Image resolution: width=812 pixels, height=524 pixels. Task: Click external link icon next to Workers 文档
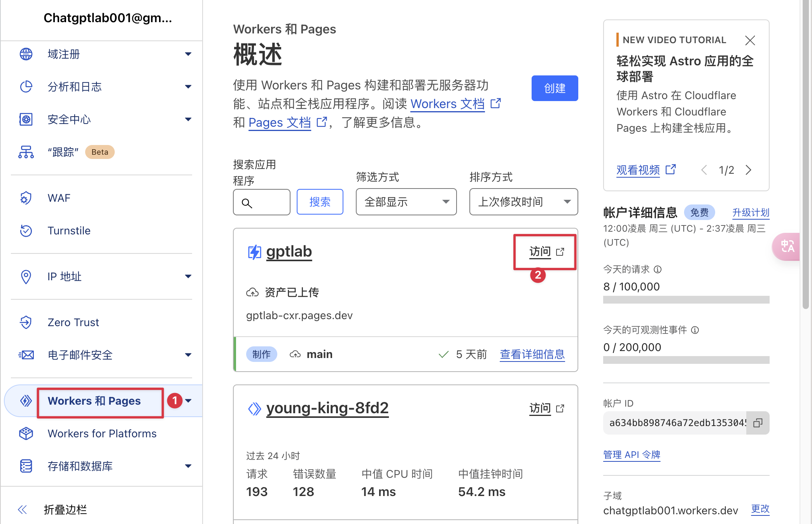point(495,103)
